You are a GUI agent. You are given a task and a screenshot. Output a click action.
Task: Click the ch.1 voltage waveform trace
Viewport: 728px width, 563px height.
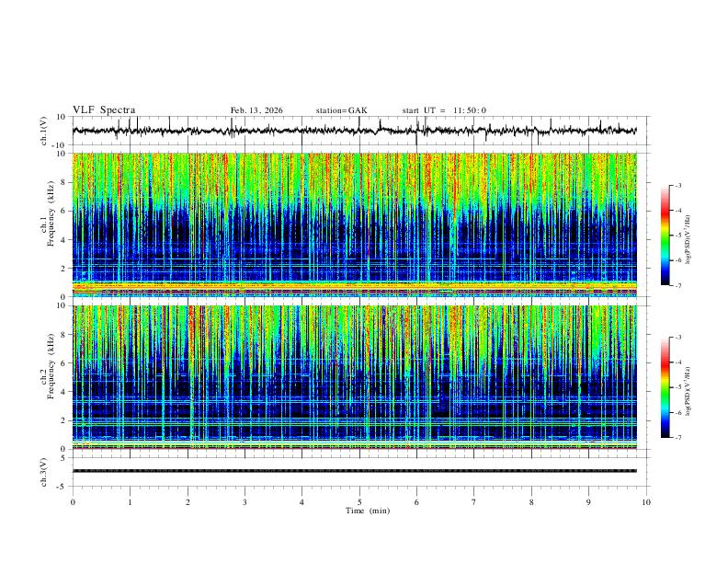click(x=354, y=131)
